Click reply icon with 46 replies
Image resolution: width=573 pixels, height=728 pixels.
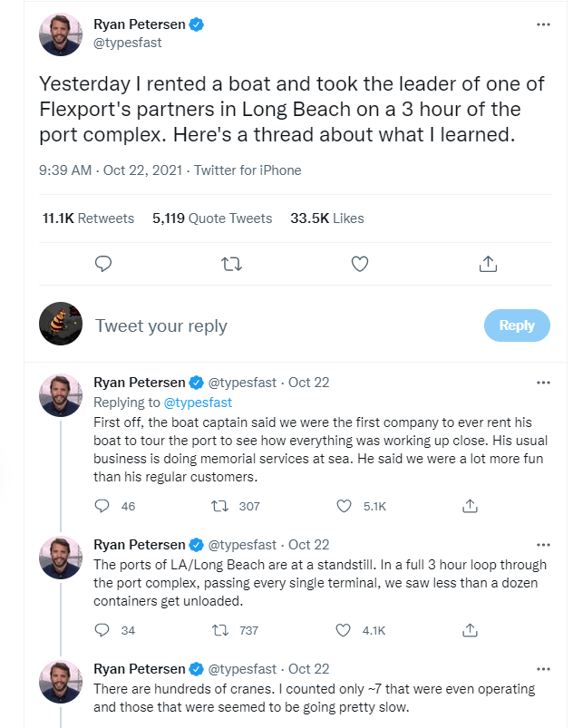click(102, 506)
